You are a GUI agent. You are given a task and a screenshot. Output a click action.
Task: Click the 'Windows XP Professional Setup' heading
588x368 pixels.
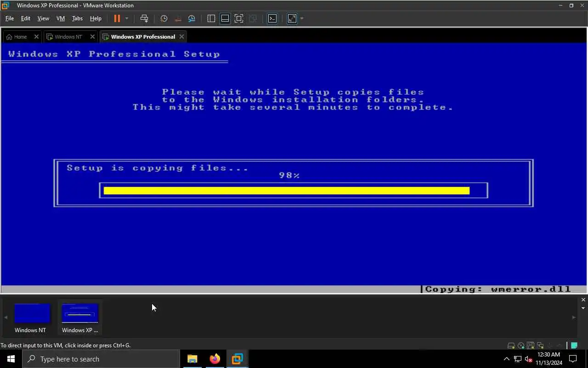[114, 54]
